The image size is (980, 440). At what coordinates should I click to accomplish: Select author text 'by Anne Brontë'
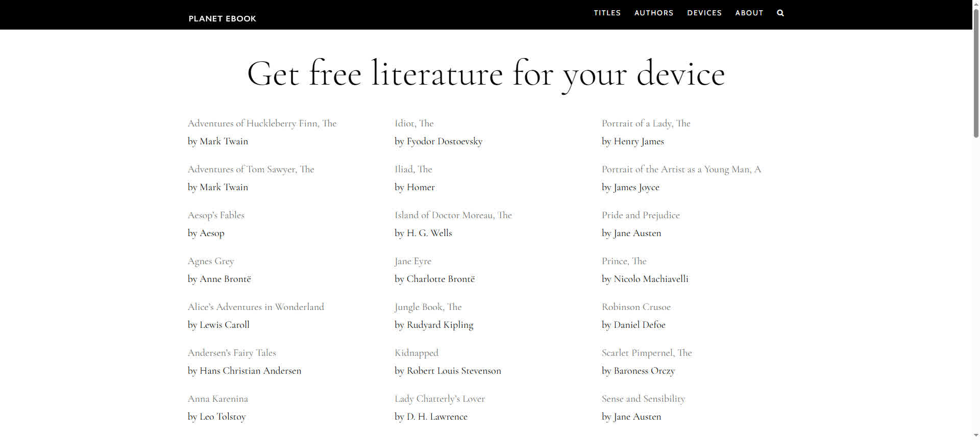coord(219,279)
